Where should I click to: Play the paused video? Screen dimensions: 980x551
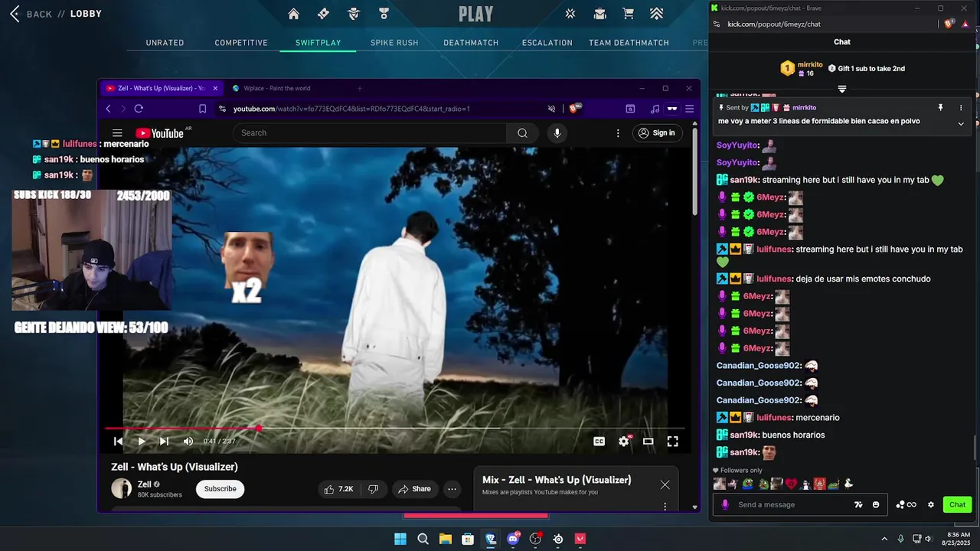click(141, 441)
